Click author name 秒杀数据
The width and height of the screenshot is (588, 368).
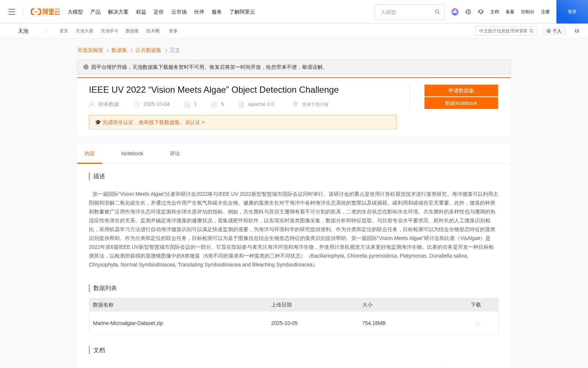point(109,105)
